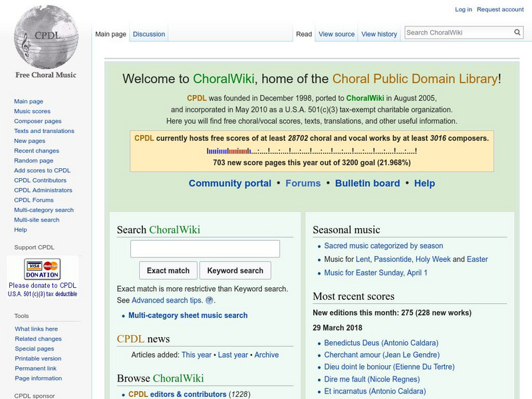Open the Help link in banner
This screenshot has height=399, width=532.
(x=424, y=184)
